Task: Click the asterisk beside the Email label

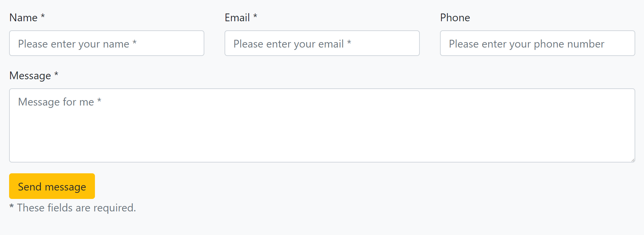Action: tap(255, 16)
